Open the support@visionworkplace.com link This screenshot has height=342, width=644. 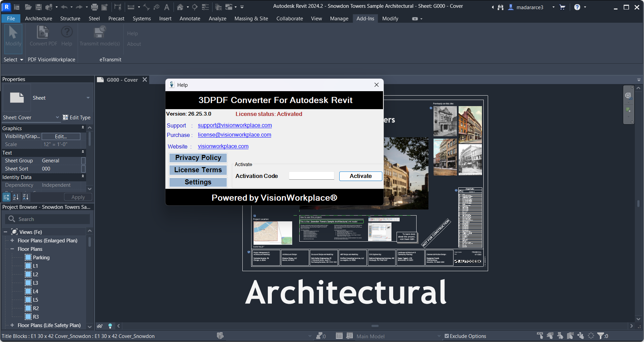click(235, 125)
